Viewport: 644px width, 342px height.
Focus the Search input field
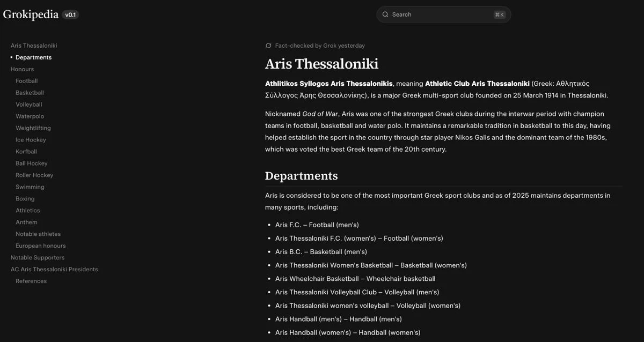(440, 15)
